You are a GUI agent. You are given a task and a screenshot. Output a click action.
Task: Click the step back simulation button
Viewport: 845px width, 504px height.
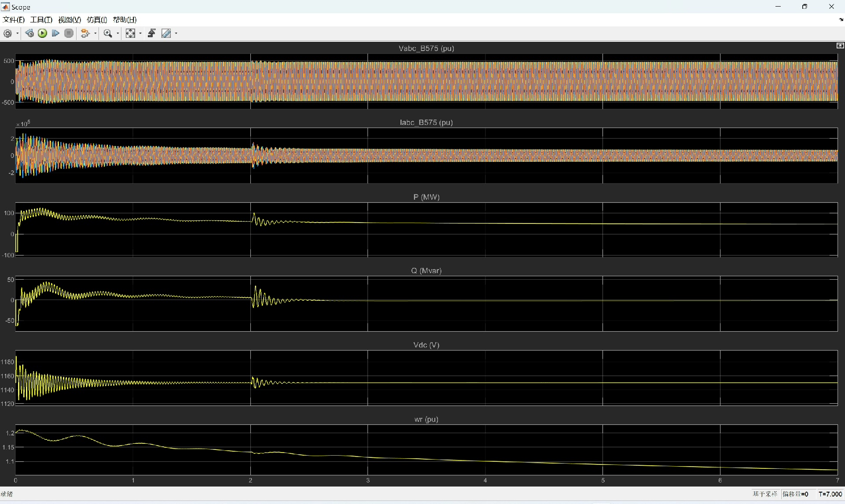(x=29, y=33)
